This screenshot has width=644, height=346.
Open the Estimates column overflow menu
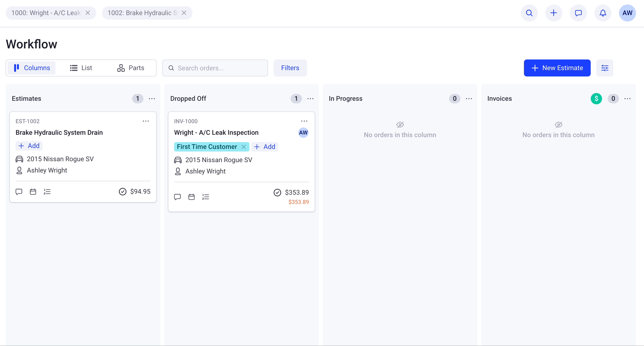pyautogui.click(x=152, y=99)
